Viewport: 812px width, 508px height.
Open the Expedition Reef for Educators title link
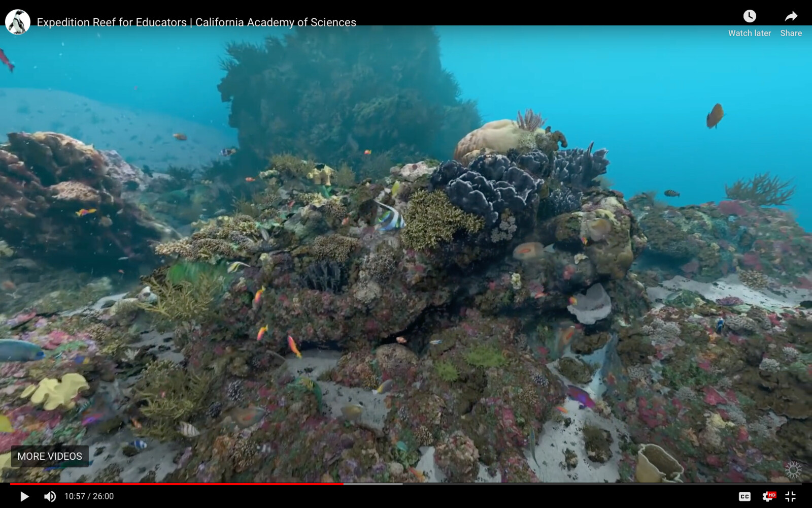(x=196, y=22)
